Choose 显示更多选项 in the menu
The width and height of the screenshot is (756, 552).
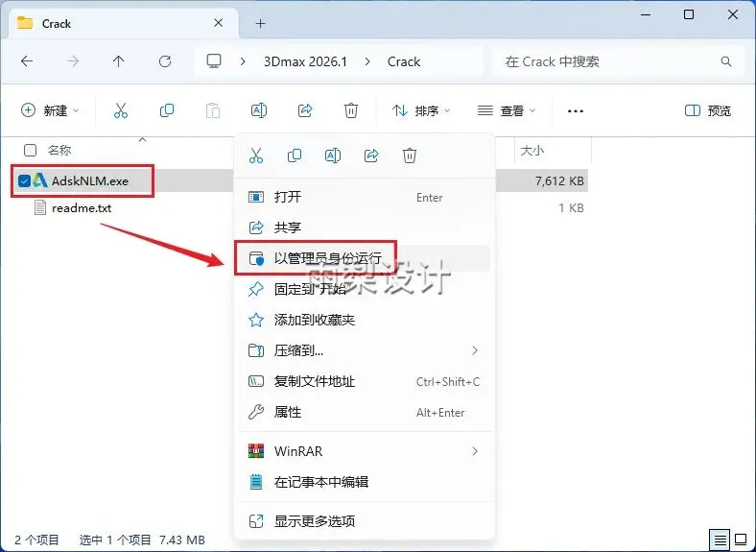click(x=364, y=521)
